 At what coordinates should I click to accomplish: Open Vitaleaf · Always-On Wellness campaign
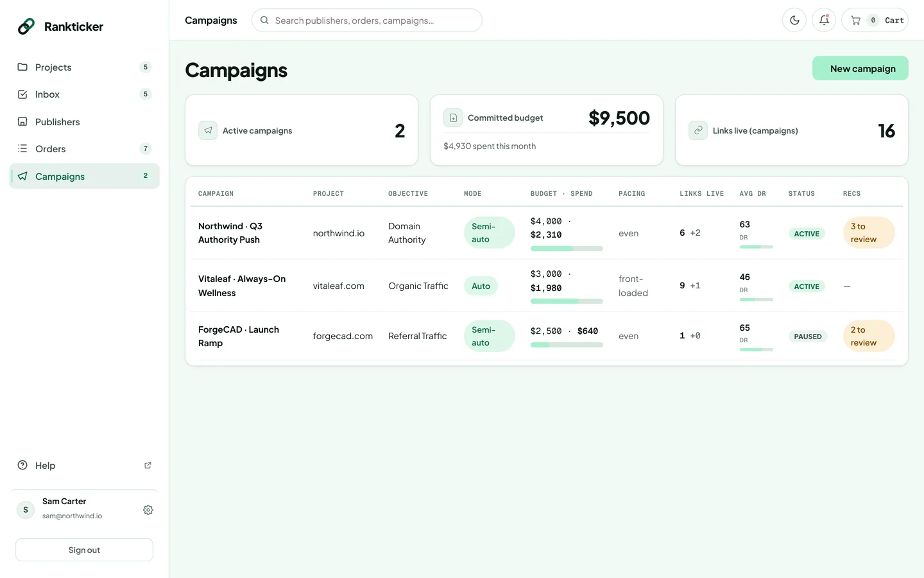click(x=242, y=286)
